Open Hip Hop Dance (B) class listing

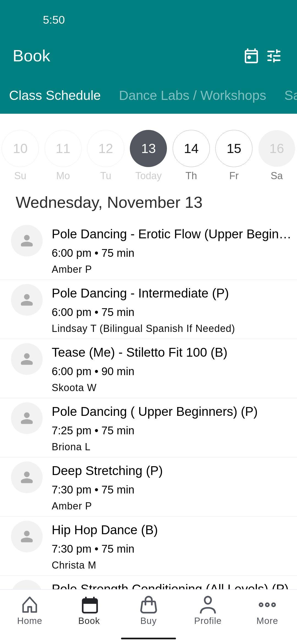coord(148,546)
